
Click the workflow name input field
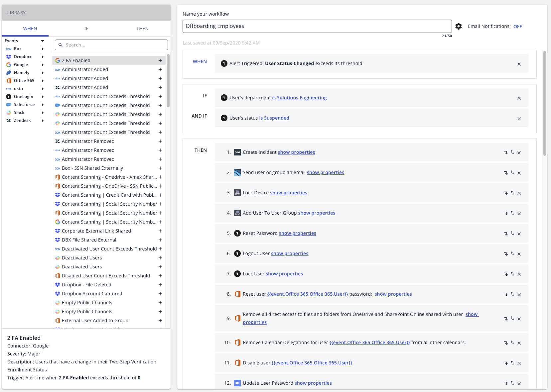pos(317,26)
